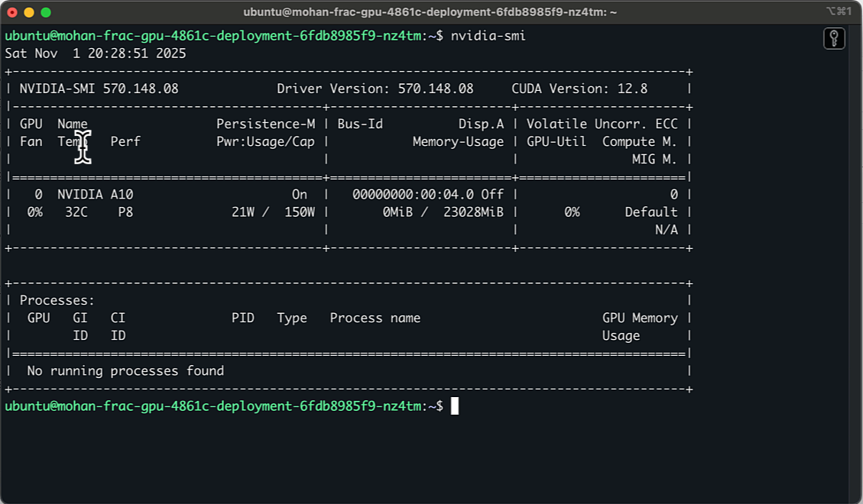Select the Sat Nov 1 timestamp line
The width and height of the screenshot is (863, 504).
pos(96,53)
